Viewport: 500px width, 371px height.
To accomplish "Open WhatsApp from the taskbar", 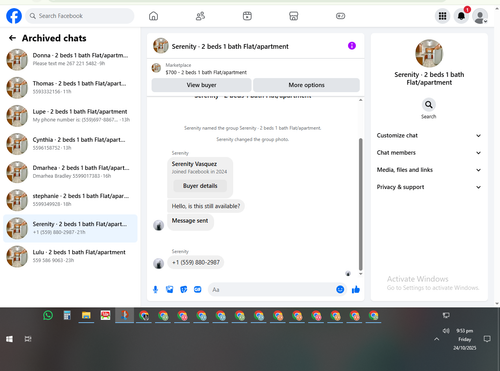I will coord(48,315).
